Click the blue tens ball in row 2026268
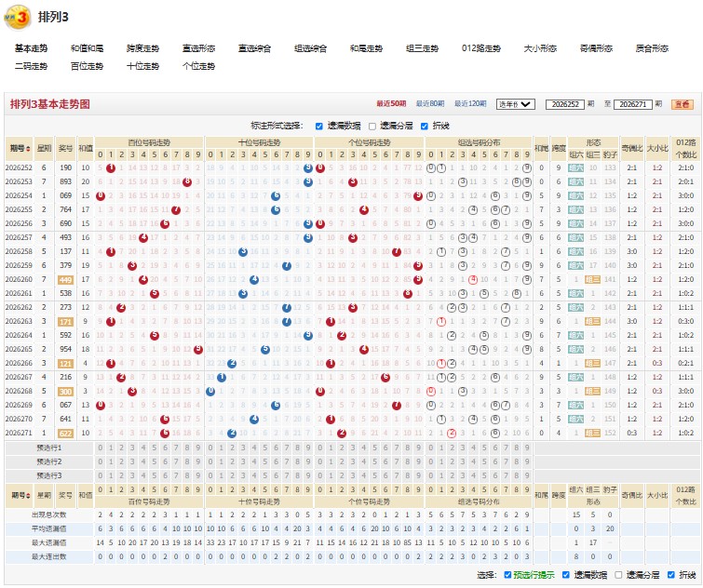The height and width of the screenshot is (588, 703). (210, 392)
